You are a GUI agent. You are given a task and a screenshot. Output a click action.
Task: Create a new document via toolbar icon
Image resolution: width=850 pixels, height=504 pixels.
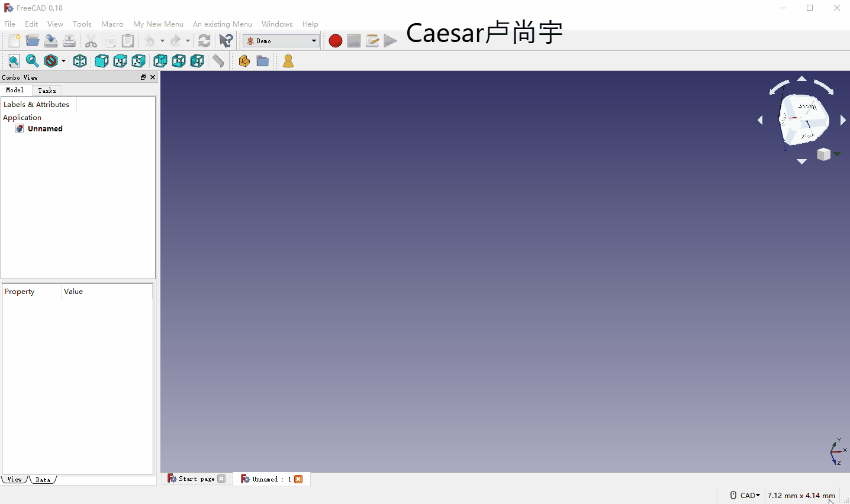tap(14, 41)
